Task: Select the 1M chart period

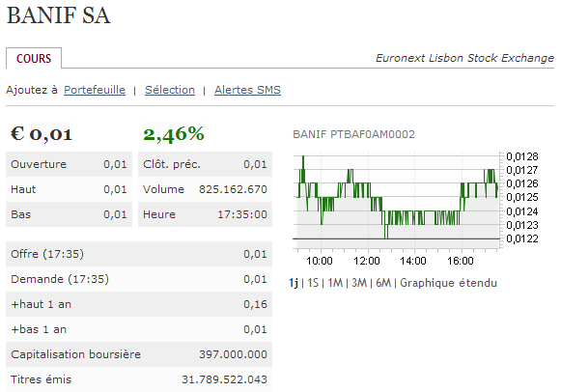Action: tap(335, 283)
